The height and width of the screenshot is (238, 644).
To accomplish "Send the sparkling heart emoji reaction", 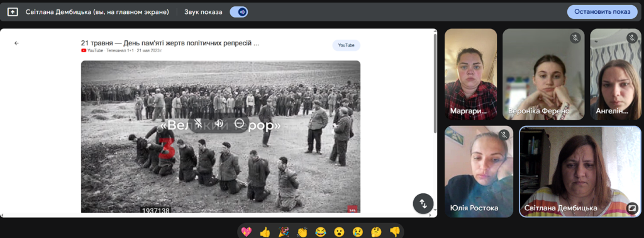I will point(247,232).
